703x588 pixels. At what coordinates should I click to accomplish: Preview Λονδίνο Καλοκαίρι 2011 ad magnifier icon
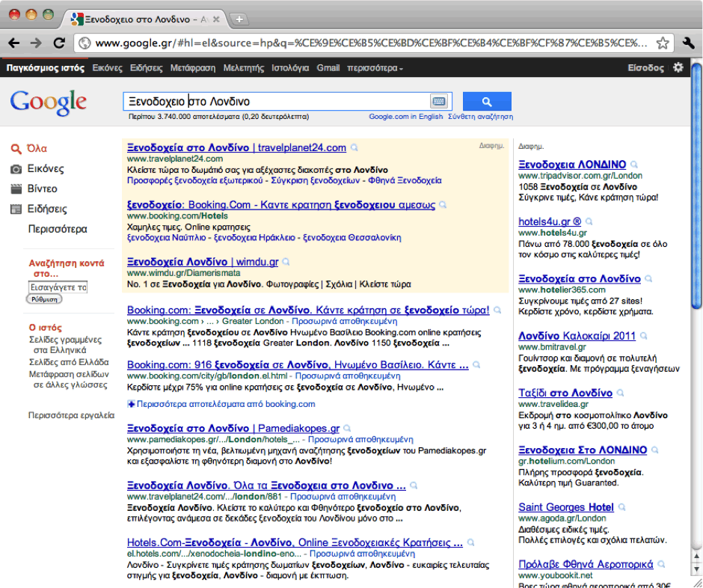(x=644, y=336)
